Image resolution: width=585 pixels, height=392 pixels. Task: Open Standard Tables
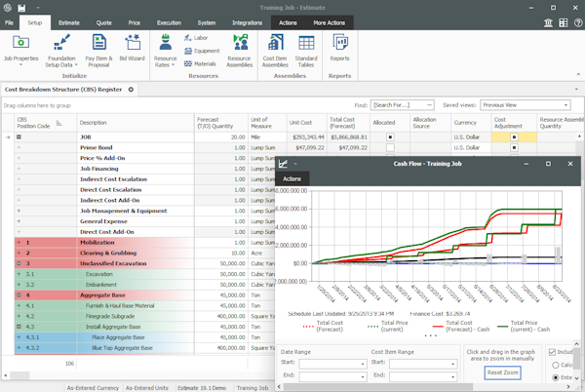[x=306, y=51]
